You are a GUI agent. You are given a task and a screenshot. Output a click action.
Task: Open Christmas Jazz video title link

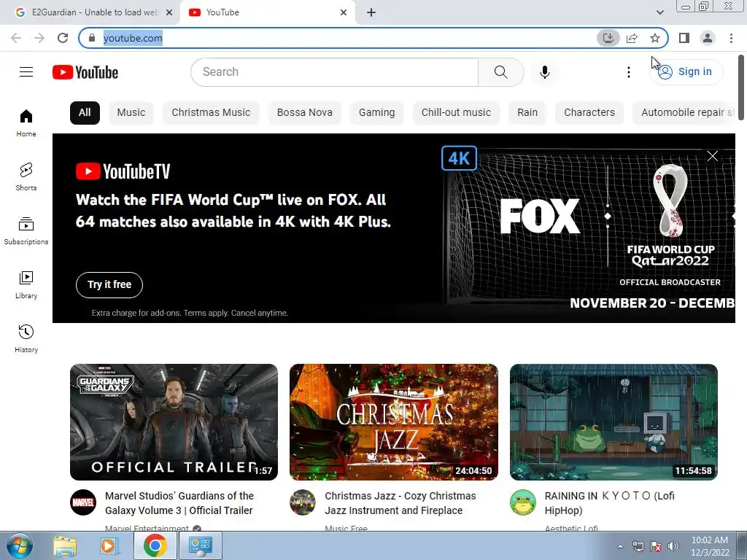(400, 503)
